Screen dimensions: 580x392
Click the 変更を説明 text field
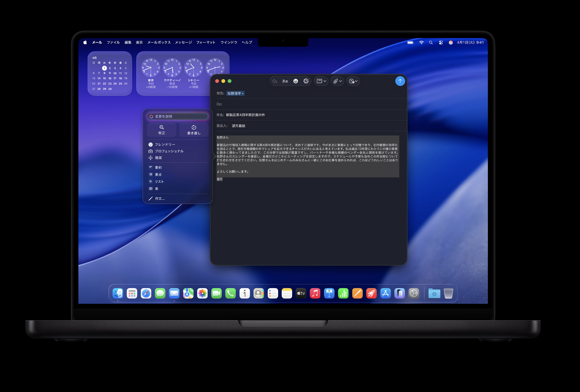coord(178,116)
